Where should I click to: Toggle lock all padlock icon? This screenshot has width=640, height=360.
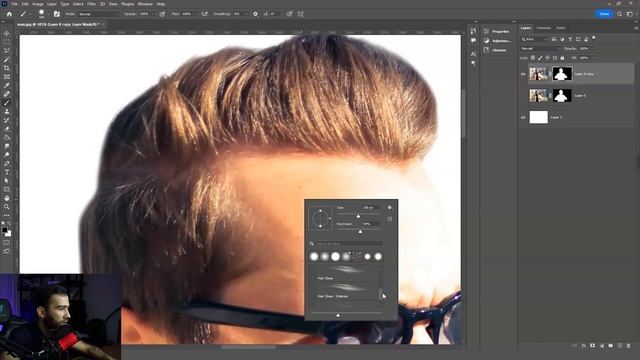pos(562,58)
